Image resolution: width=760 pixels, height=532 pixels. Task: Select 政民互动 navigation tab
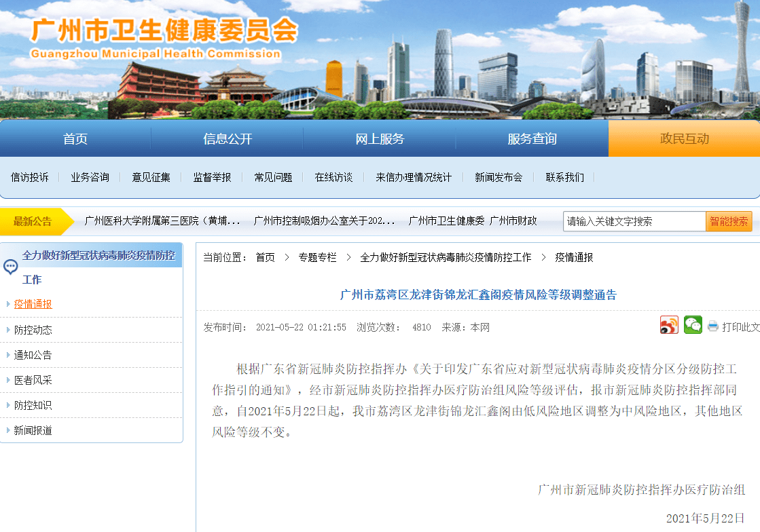click(684, 139)
